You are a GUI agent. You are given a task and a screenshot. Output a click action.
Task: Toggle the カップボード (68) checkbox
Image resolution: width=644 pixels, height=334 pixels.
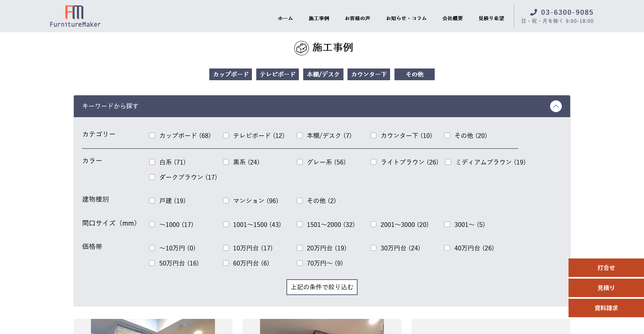coord(152,136)
